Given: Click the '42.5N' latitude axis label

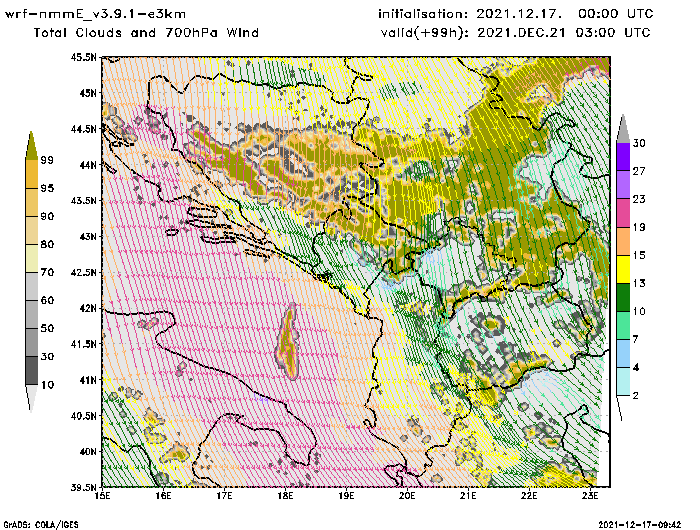Looking at the screenshot, I should pyautogui.click(x=83, y=272).
